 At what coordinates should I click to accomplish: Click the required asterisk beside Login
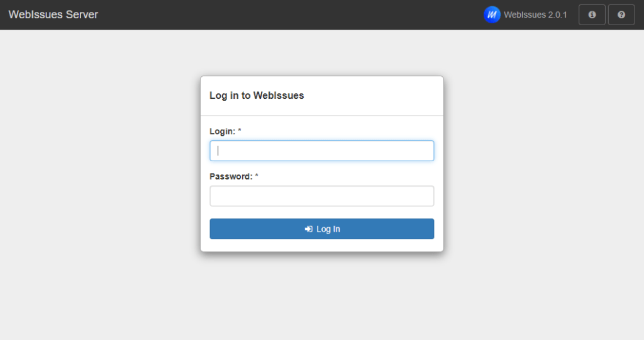pyautogui.click(x=240, y=131)
